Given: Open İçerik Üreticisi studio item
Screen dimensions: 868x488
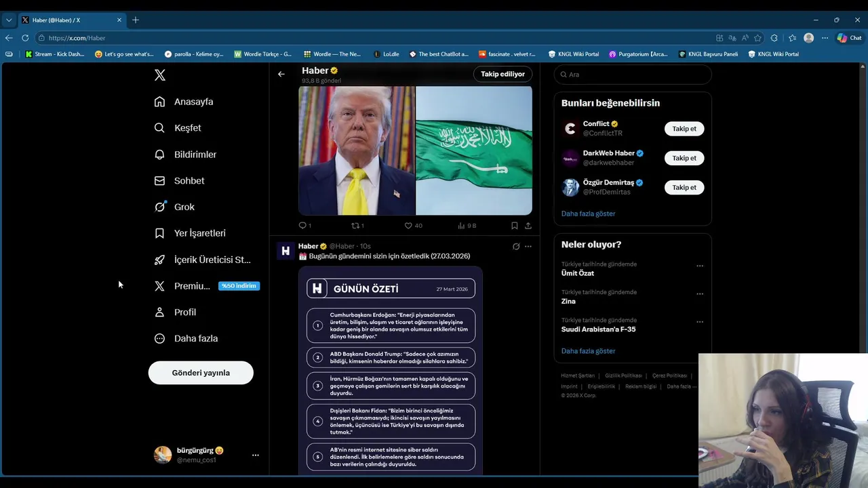Looking at the screenshot, I should click(202, 260).
